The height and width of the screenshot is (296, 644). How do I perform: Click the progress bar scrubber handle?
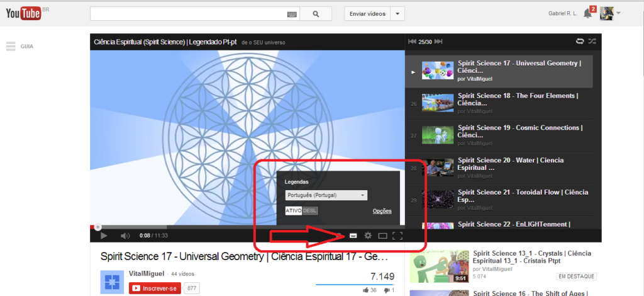tap(97, 227)
